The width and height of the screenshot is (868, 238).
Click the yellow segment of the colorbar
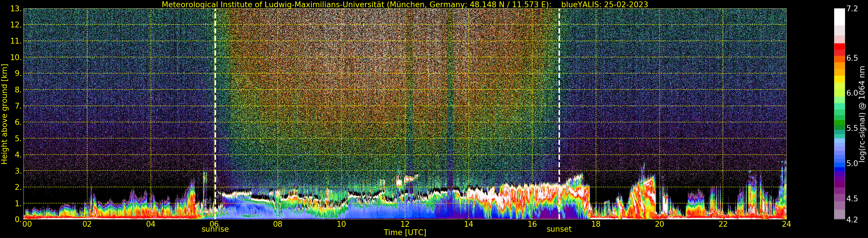click(839, 79)
